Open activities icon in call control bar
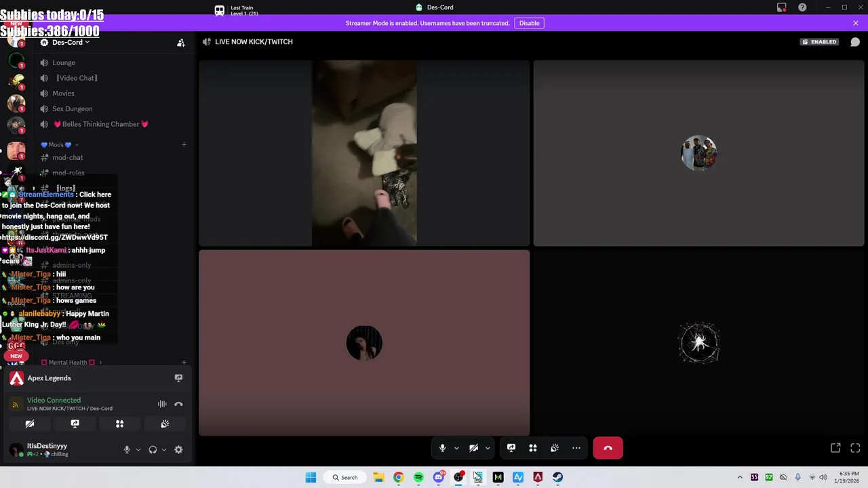The width and height of the screenshot is (868, 488). pos(533,448)
